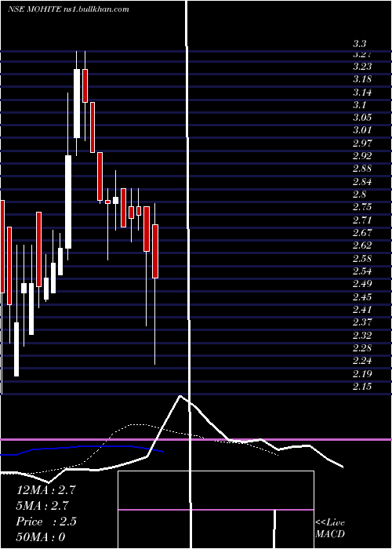The height and width of the screenshot is (549, 392).
Task: Click the 2.92 price axis label
Action: 362,156
